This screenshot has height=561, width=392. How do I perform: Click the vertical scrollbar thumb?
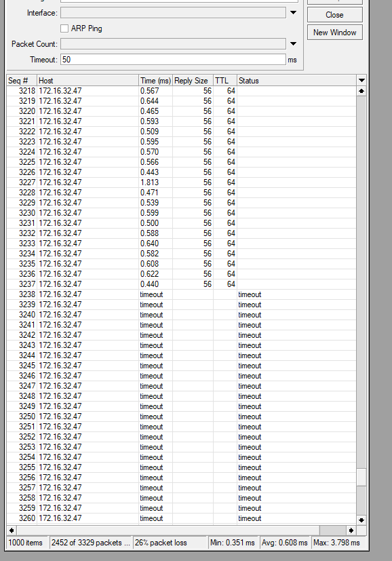click(361, 478)
